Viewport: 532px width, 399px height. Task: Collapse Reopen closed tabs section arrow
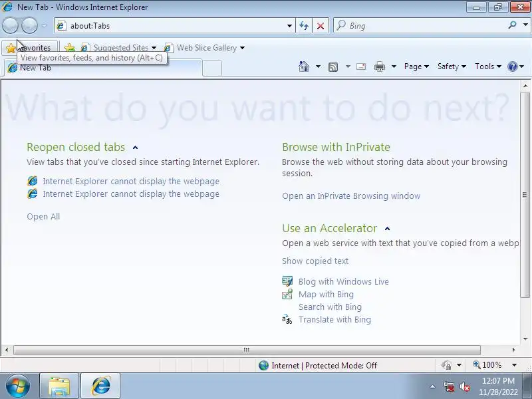[136, 148]
